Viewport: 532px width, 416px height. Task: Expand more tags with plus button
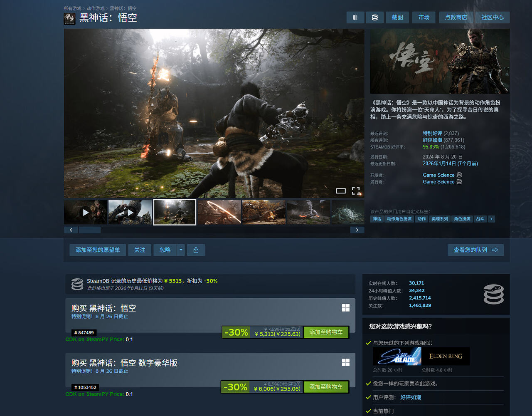pyautogui.click(x=491, y=219)
